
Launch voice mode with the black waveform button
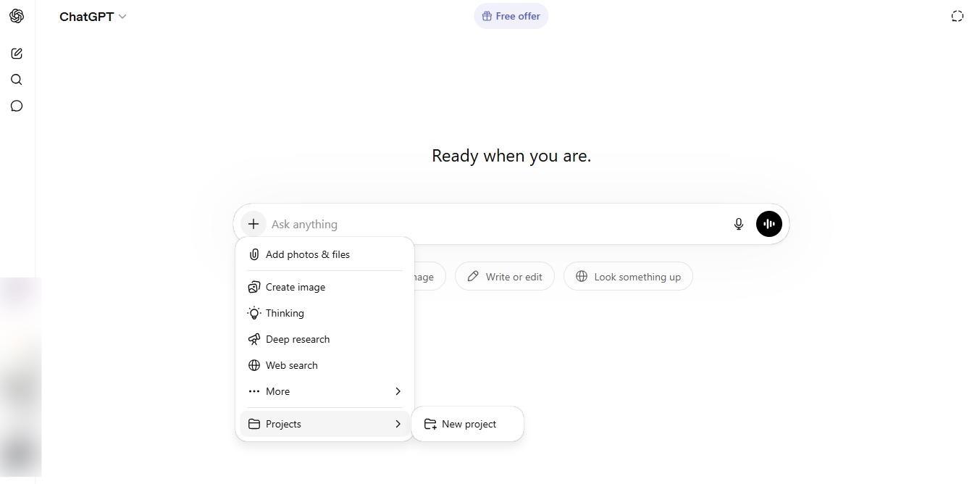click(769, 224)
